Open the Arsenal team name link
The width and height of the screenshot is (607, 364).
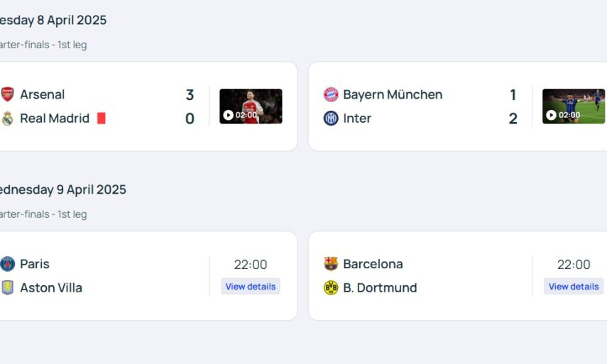(x=43, y=94)
